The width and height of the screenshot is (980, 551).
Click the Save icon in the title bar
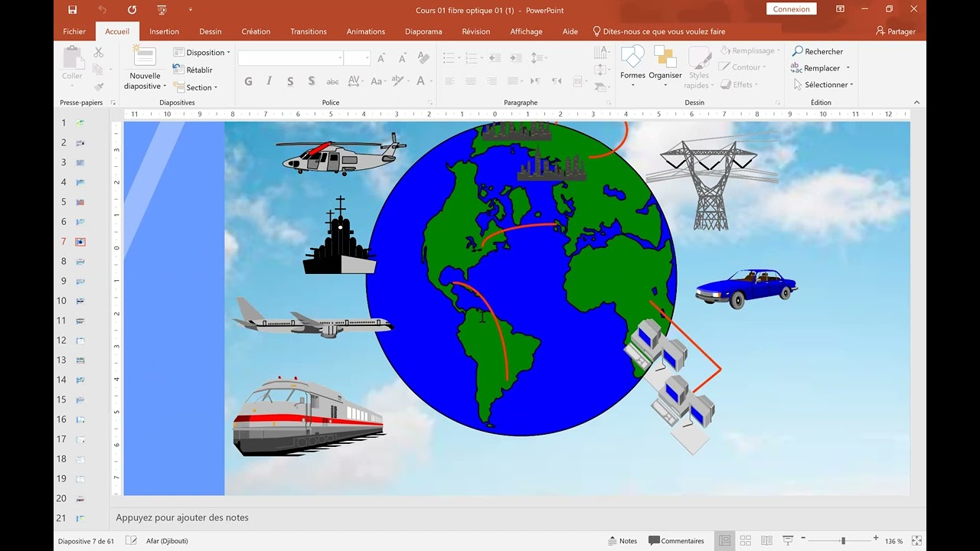pos(72,10)
